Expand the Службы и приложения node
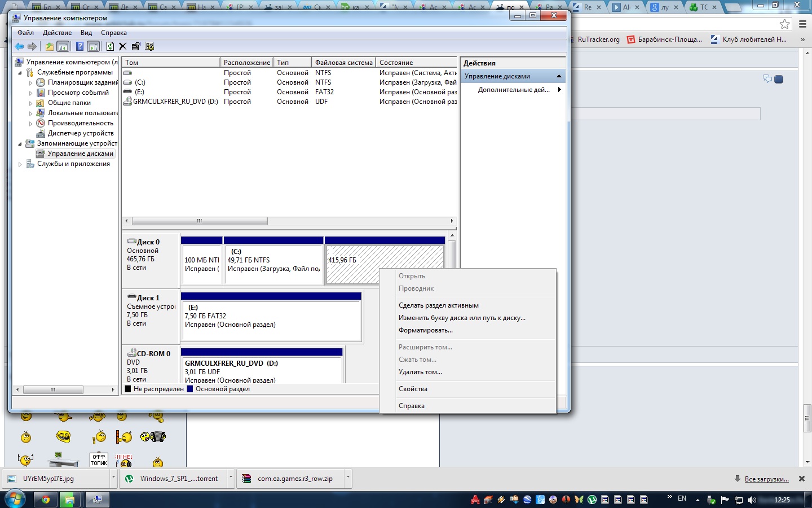Viewport: 812px width, 508px height. pyautogui.click(x=20, y=164)
